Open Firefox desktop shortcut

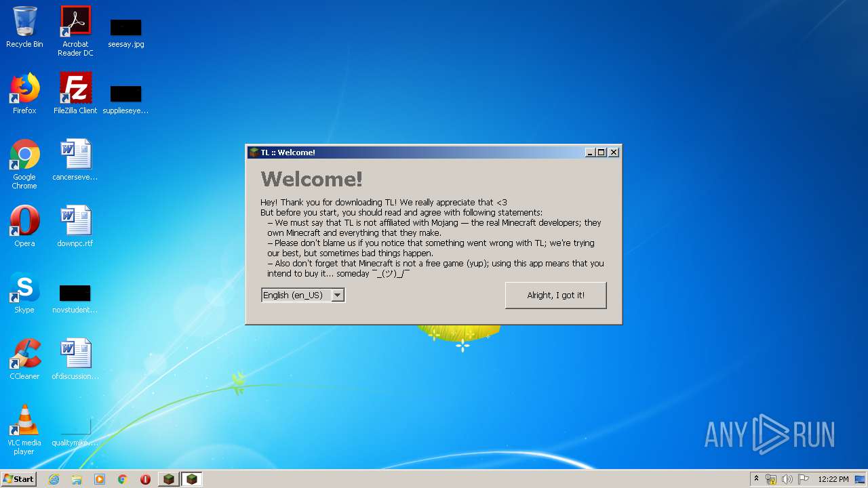[x=24, y=94]
